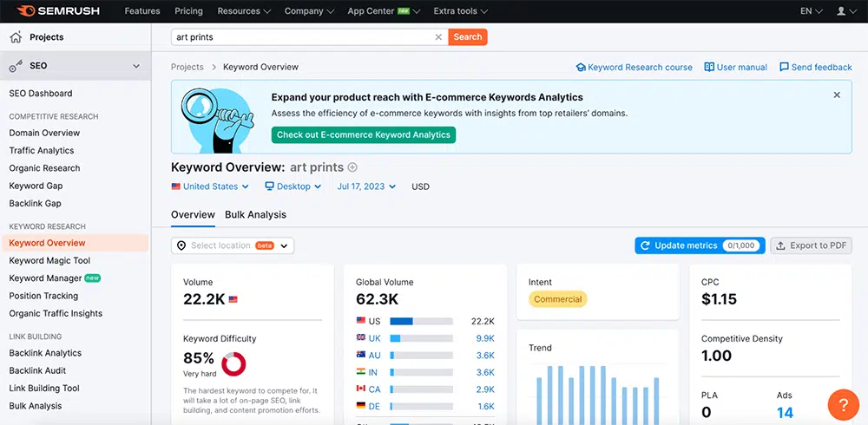This screenshot has height=425, width=868.
Task: Open the Features menu item
Action: 142,11
